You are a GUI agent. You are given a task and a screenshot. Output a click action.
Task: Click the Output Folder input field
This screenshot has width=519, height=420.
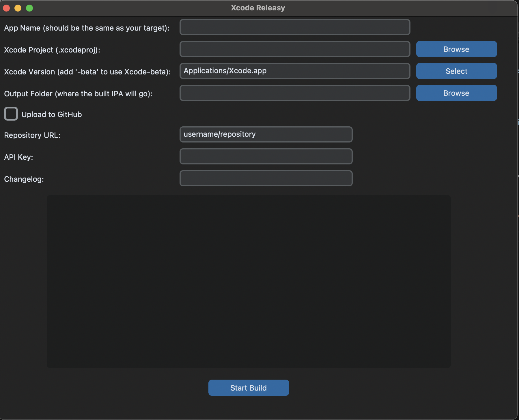tap(295, 93)
